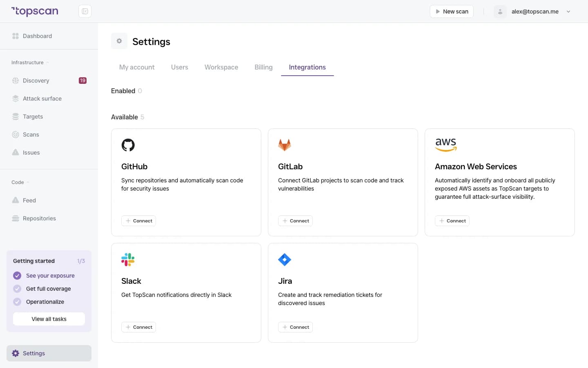
Task: Open Settings in the sidebar
Action: 49,353
